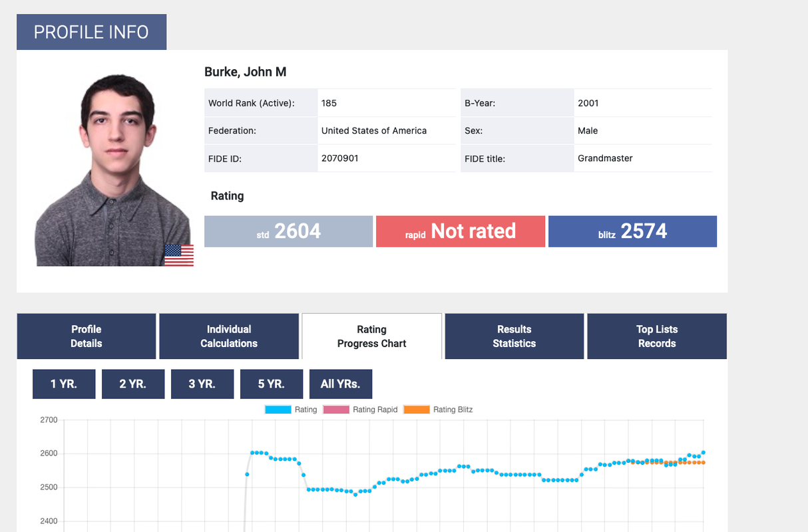Toggle the pink Rating Rapid legend swatch
The height and width of the screenshot is (532, 808).
pos(336,410)
